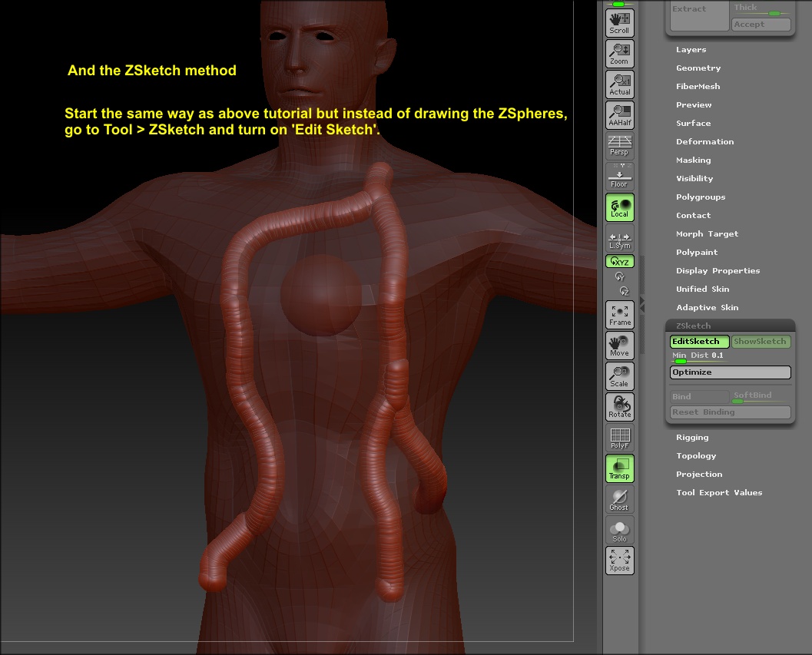
Task: Switch to AAHalf view
Action: 619,115
